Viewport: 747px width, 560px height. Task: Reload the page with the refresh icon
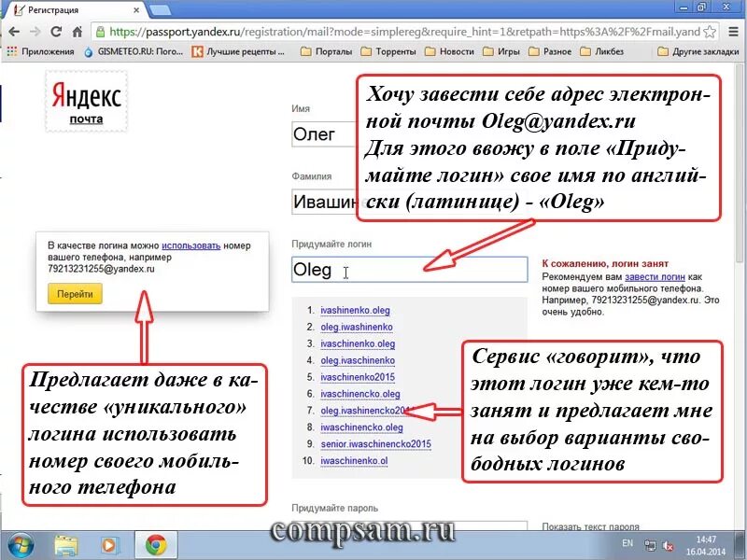[x=56, y=32]
